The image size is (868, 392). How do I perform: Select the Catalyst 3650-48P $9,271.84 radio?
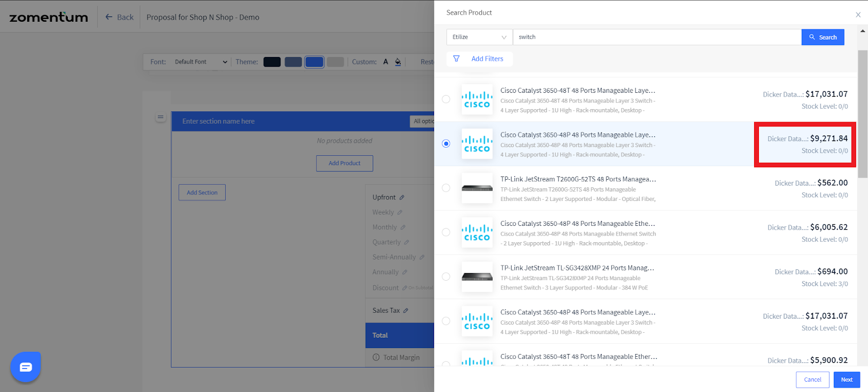tap(446, 144)
